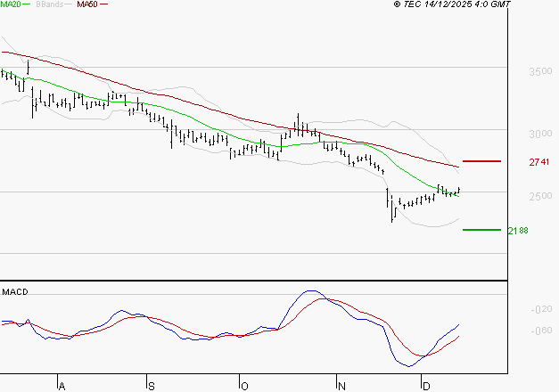
Task: Click the TEC copyright timestamp text
Action: coord(452,4)
